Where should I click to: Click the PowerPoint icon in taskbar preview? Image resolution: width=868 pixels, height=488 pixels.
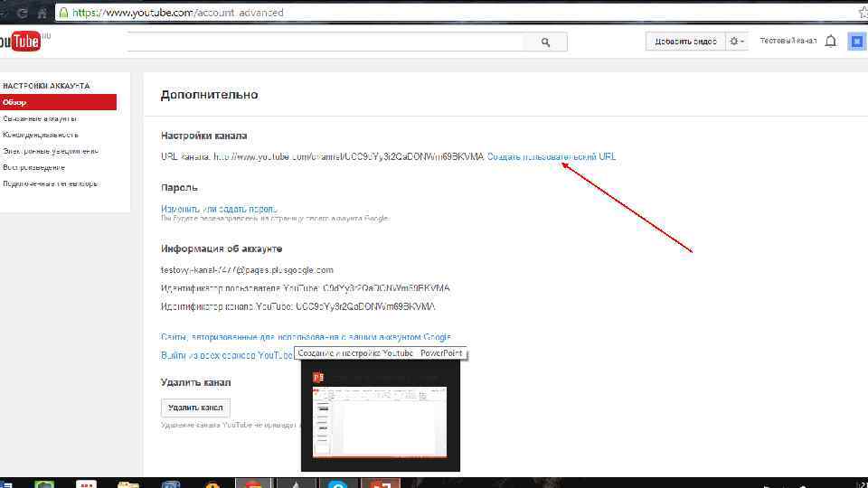(x=317, y=378)
